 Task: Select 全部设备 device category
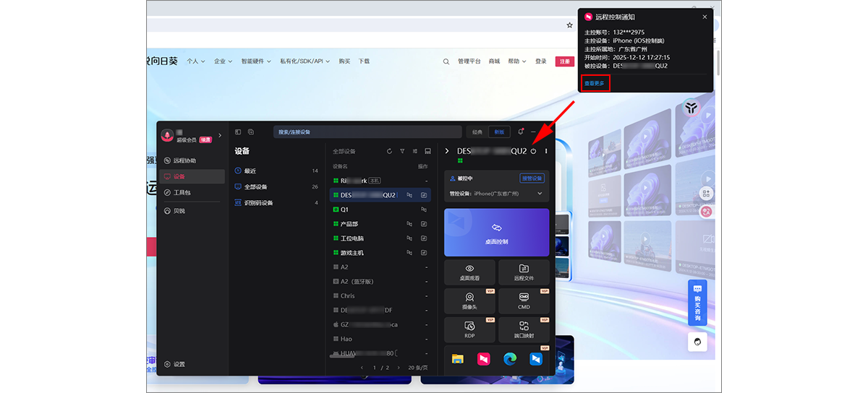coord(276,186)
